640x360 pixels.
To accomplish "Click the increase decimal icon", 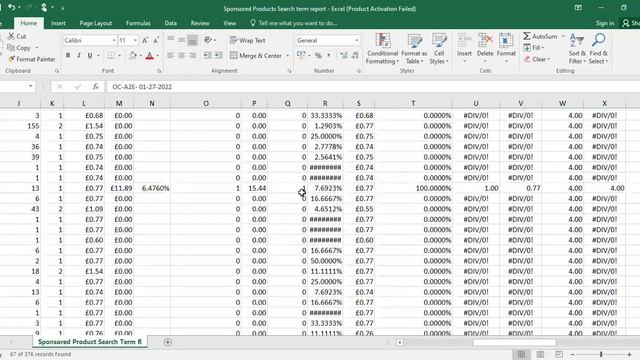I will pyautogui.click(x=344, y=56).
